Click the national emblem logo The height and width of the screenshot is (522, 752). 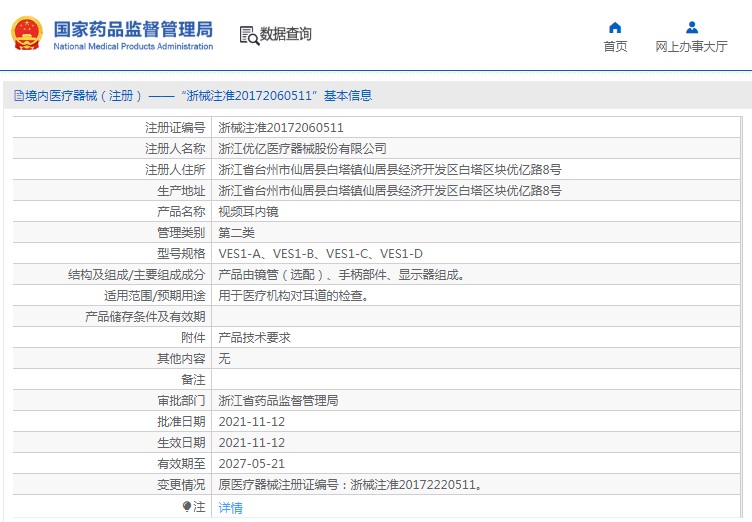pyautogui.click(x=27, y=32)
